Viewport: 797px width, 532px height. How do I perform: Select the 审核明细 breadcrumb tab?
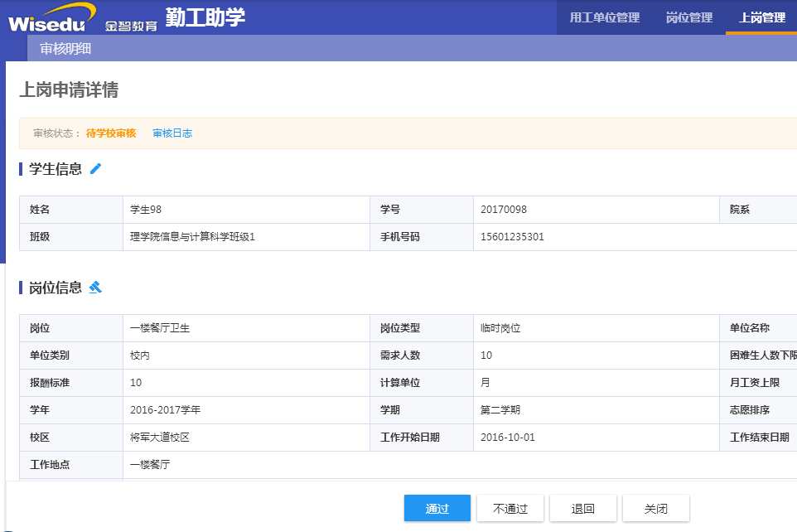click(65, 49)
